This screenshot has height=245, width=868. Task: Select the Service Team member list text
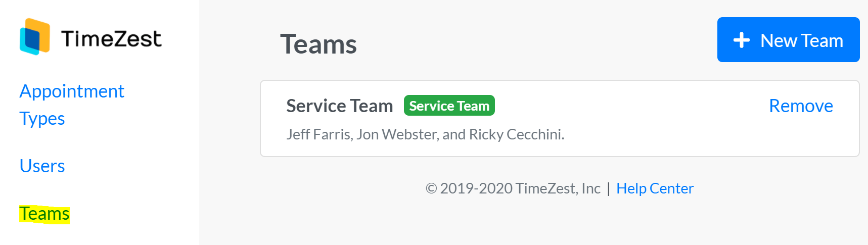(x=425, y=134)
